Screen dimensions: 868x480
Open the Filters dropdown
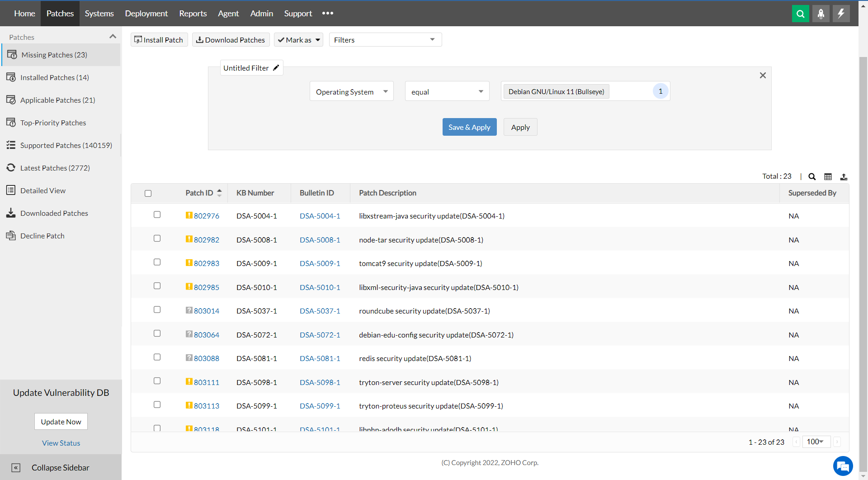[x=385, y=40]
